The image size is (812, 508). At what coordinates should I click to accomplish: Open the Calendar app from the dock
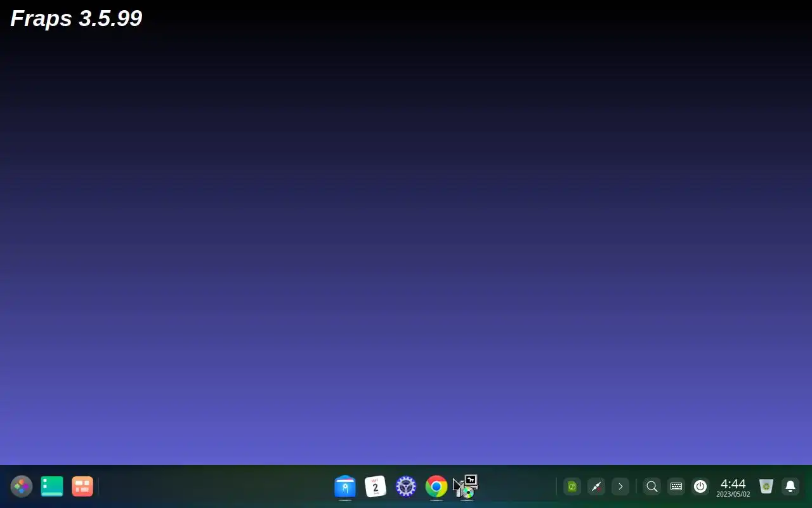(x=376, y=486)
